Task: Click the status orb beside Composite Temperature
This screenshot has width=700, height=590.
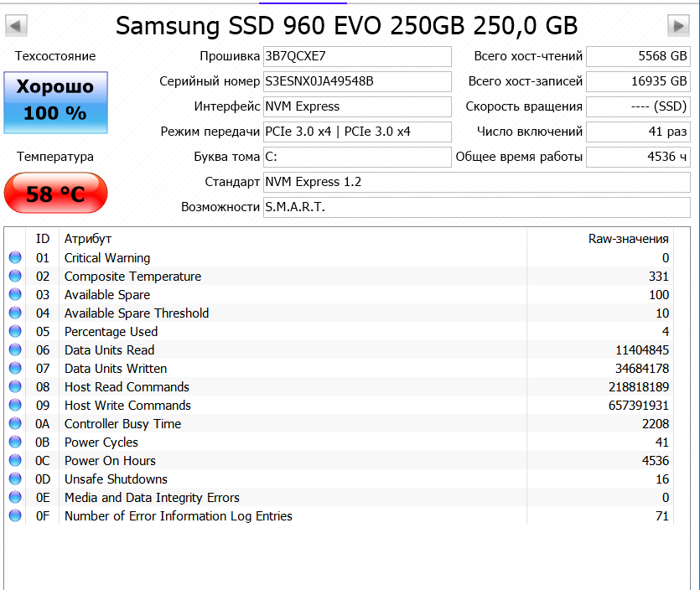Action: [x=15, y=277]
